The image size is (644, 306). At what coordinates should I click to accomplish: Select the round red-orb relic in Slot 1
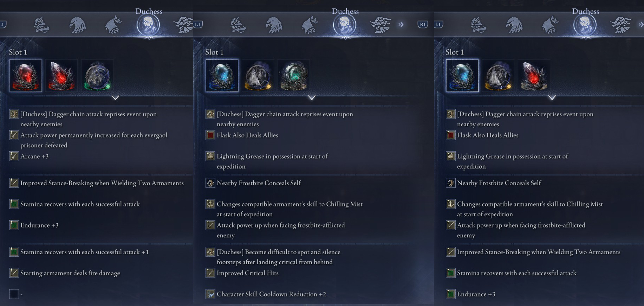click(x=26, y=75)
